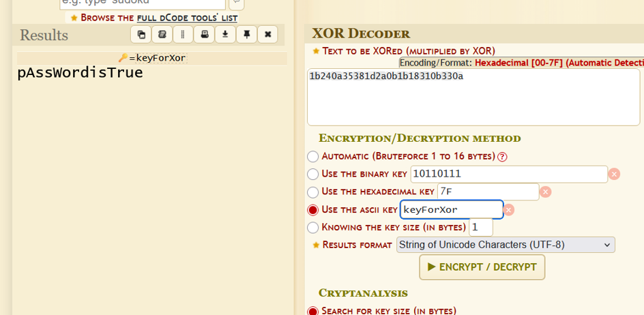Clear the binary key field
This screenshot has height=315, width=644.
click(x=614, y=174)
